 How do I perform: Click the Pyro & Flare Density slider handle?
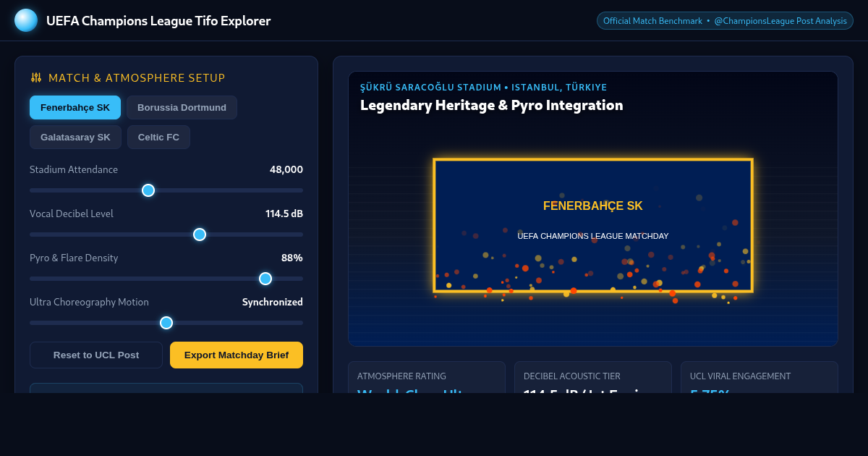pos(265,279)
